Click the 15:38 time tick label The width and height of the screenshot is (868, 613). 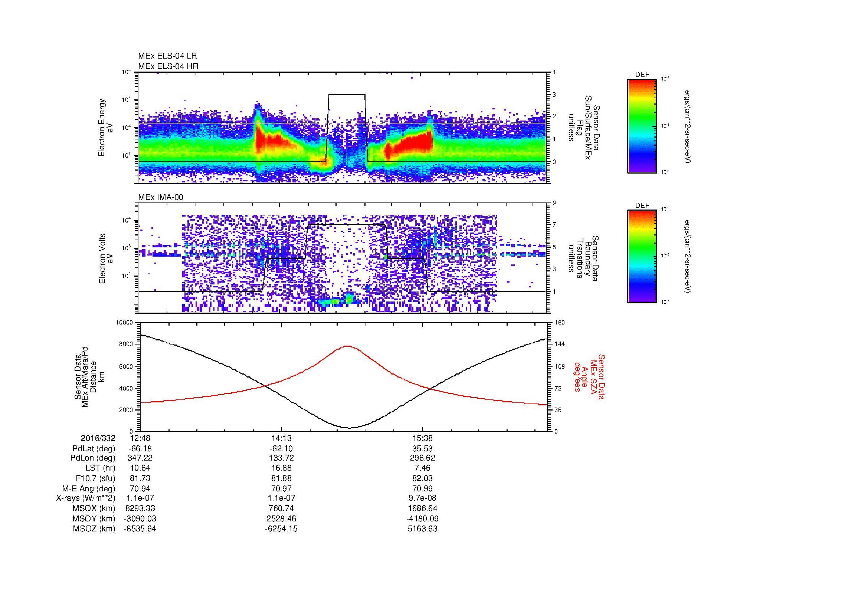423,438
